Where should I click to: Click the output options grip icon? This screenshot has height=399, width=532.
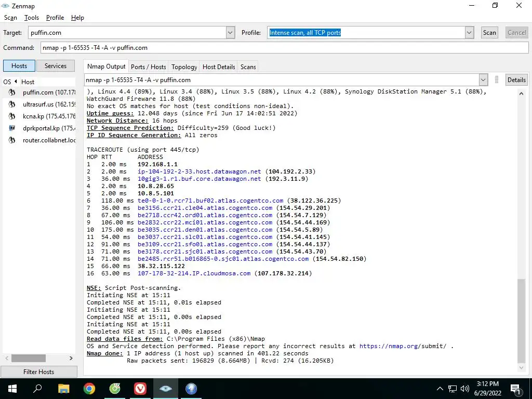click(x=496, y=79)
